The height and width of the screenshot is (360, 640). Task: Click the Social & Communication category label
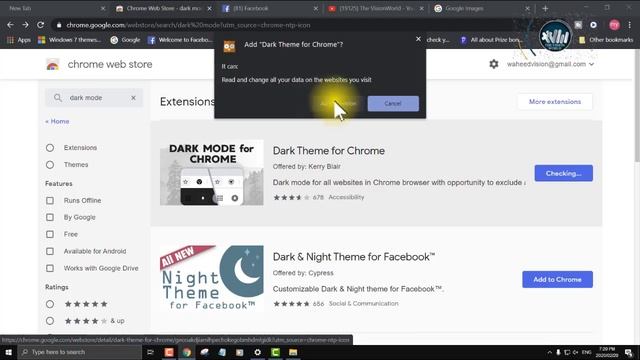coord(363,304)
